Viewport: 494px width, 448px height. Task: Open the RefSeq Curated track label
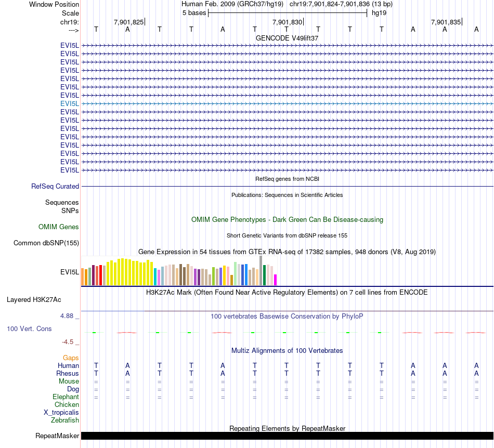click(x=55, y=187)
